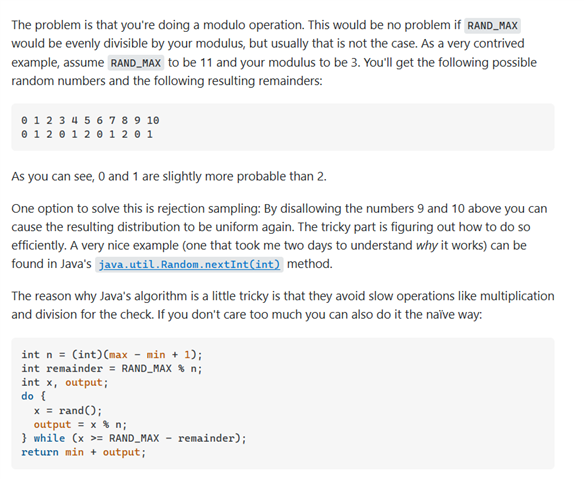Click the "do" keyword in the code
584x479 pixels.
(27, 396)
